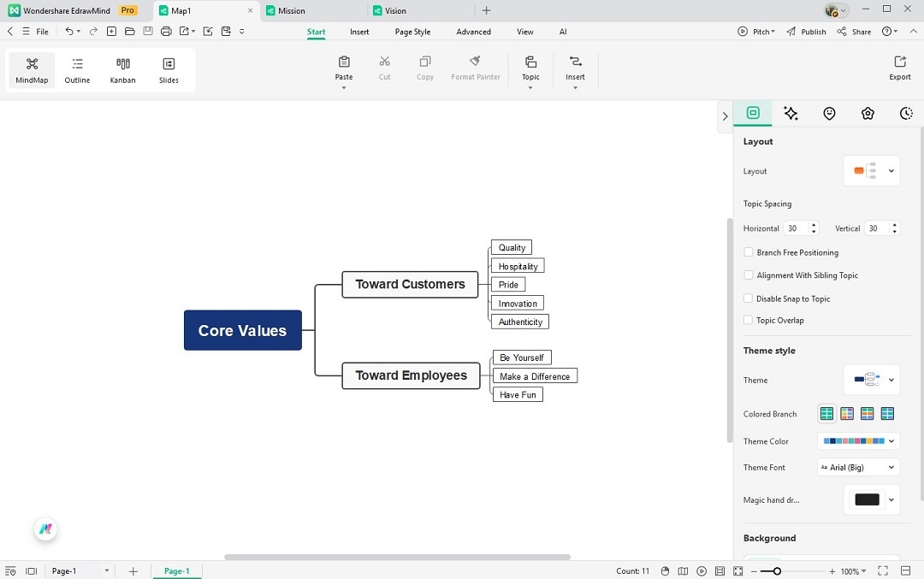Viewport: 924px width, 579px height.
Task: Switch to MindMap view mode
Action: point(32,70)
